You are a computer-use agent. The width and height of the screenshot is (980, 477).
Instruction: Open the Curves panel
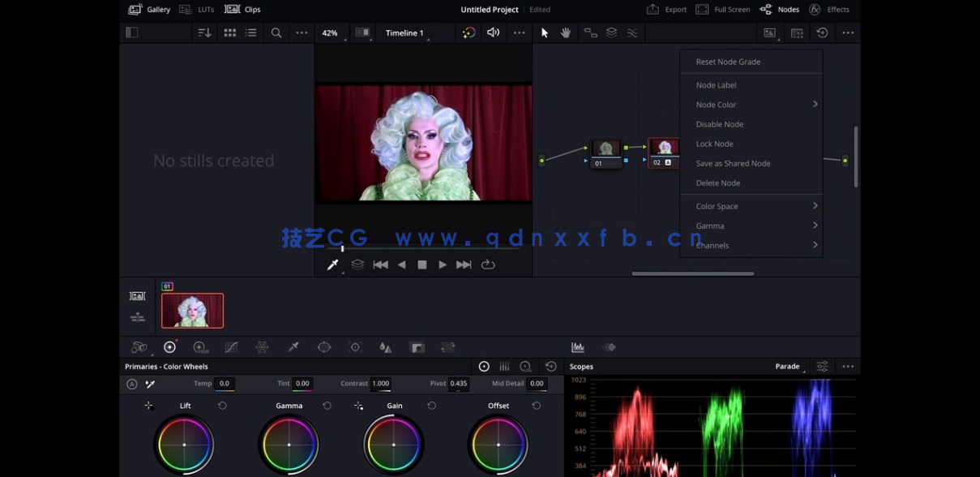coord(231,346)
